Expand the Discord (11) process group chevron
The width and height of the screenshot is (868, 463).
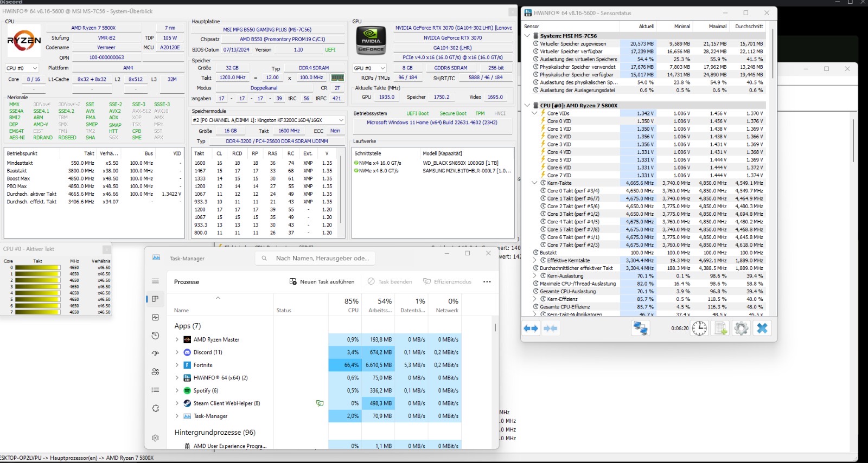[177, 352]
